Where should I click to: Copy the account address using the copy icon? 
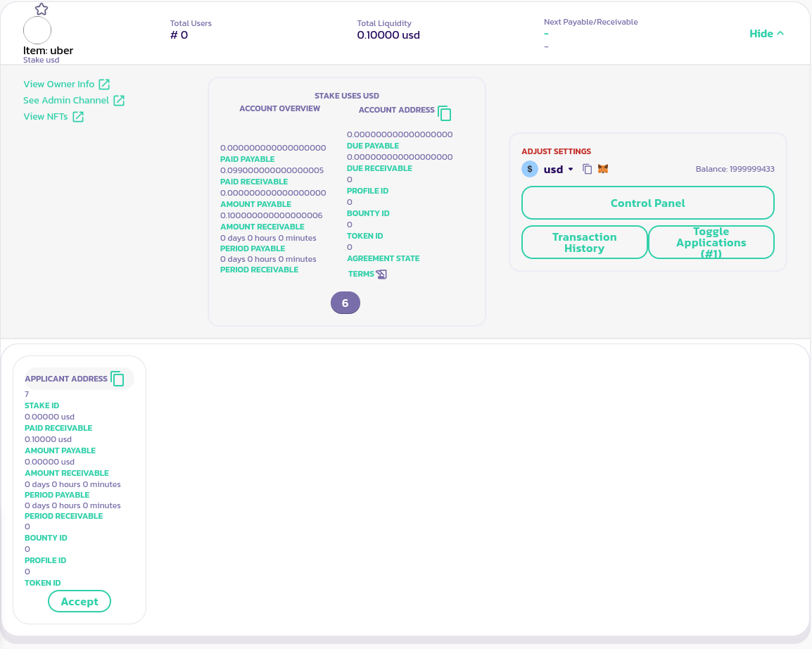pyautogui.click(x=444, y=113)
